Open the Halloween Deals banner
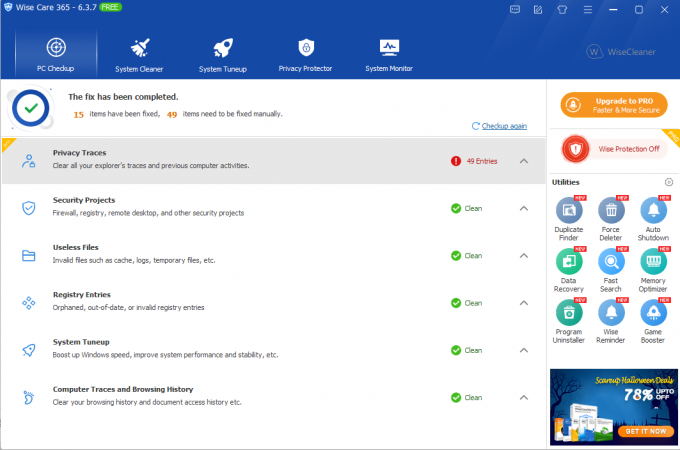 pos(614,407)
